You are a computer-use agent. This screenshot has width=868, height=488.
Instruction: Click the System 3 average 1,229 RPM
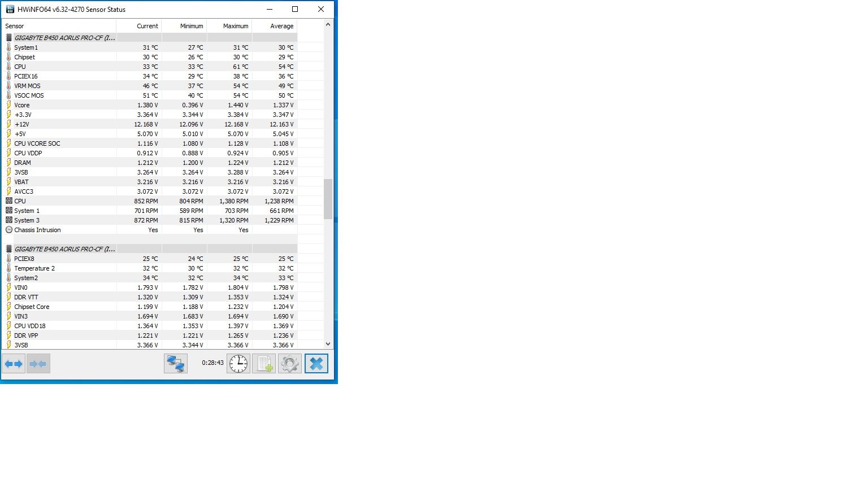[279, 220]
